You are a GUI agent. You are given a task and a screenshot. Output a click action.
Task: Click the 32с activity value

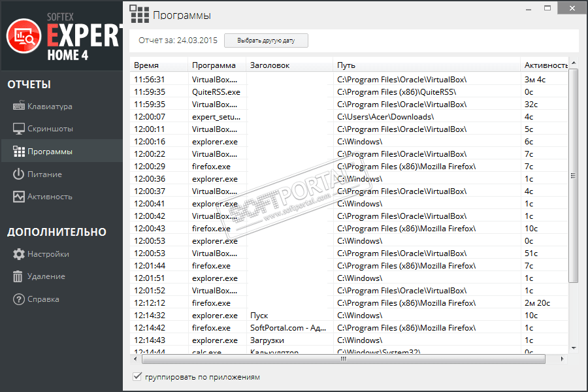[x=531, y=105]
